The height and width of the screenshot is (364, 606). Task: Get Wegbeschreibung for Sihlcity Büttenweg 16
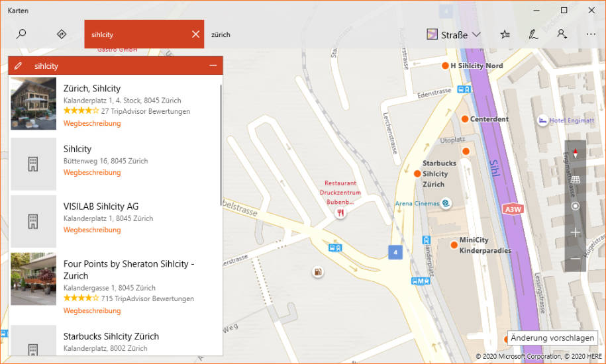tap(92, 172)
